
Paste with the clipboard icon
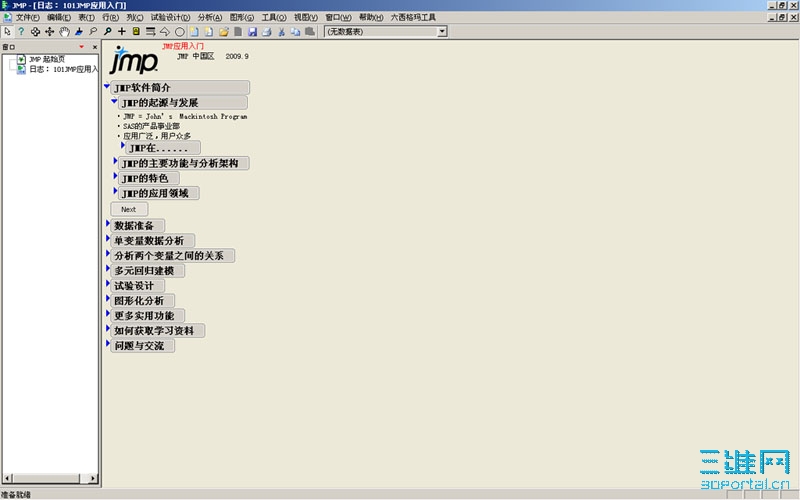(309, 32)
